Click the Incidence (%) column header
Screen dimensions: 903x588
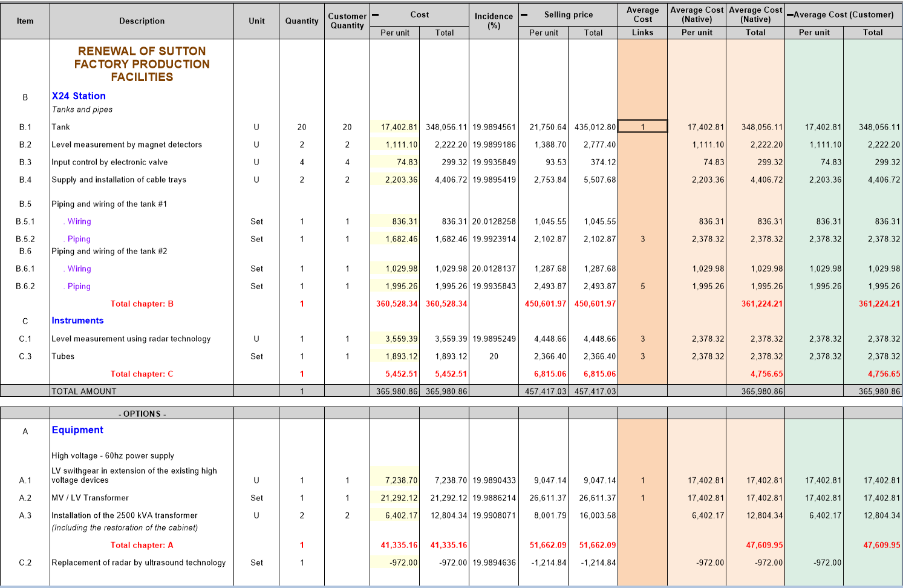(494, 21)
